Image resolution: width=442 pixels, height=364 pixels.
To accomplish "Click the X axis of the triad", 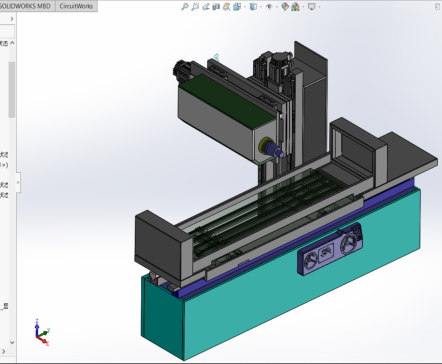I will click(x=43, y=340).
